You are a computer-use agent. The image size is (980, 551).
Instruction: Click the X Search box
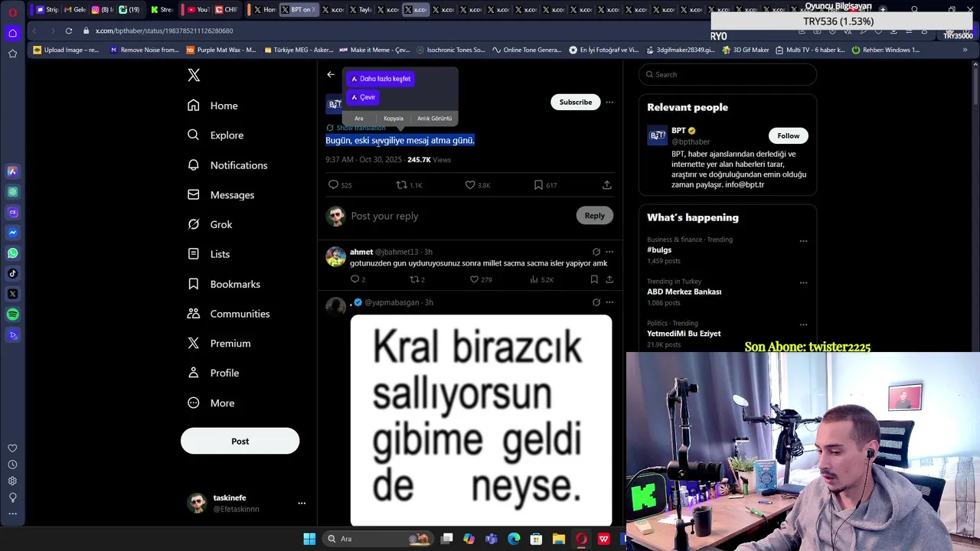coord(727,74)
